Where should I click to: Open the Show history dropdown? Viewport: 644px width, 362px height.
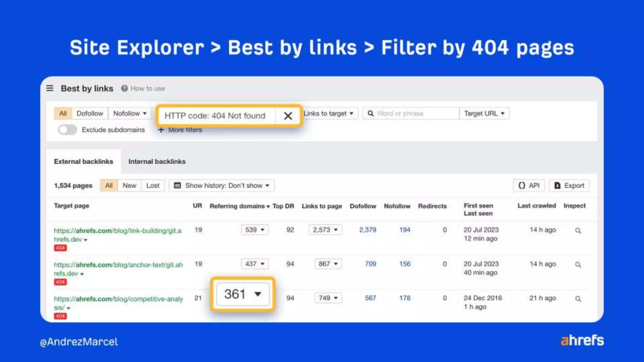[x=222, y=185]
